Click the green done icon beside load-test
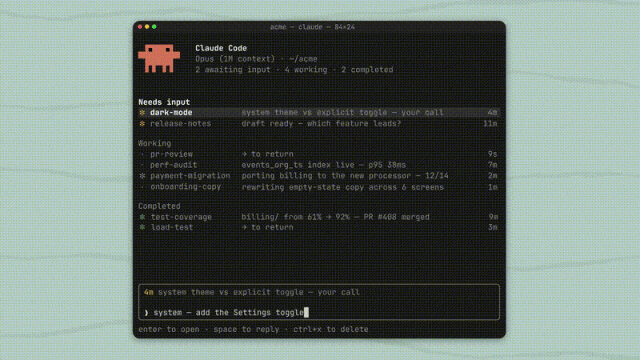Viewport: 640px width, 360px height. (x=142, y=227)
